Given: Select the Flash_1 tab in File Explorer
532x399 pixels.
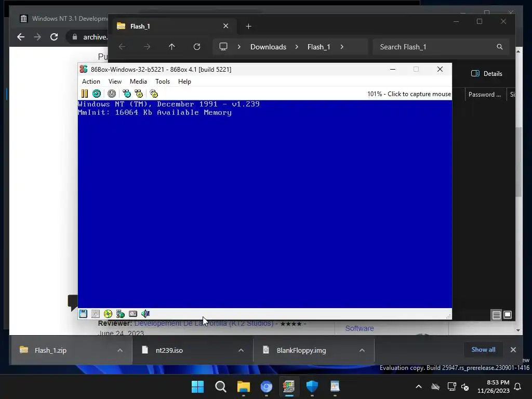Looking at the screenshot, I should click(173, 26).
